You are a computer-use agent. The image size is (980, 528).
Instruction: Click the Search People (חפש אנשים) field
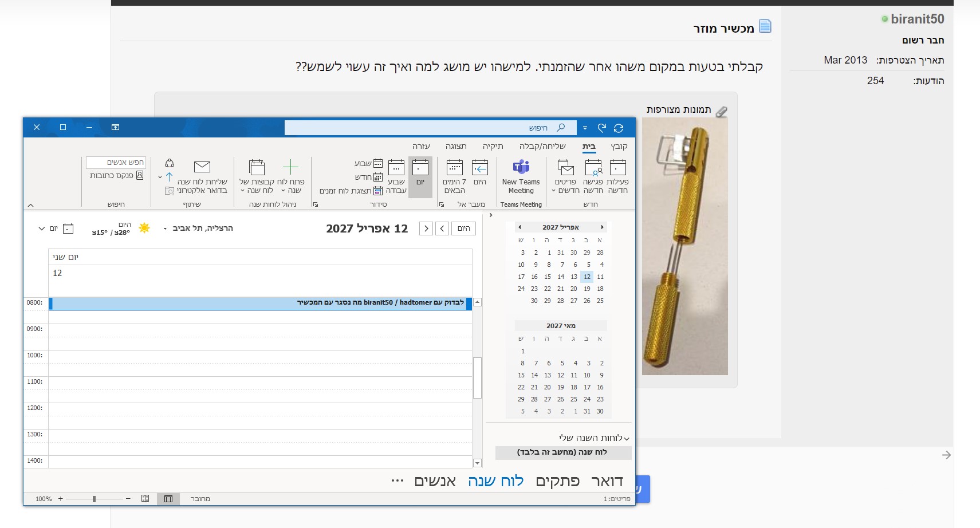(x=116, y=162)
